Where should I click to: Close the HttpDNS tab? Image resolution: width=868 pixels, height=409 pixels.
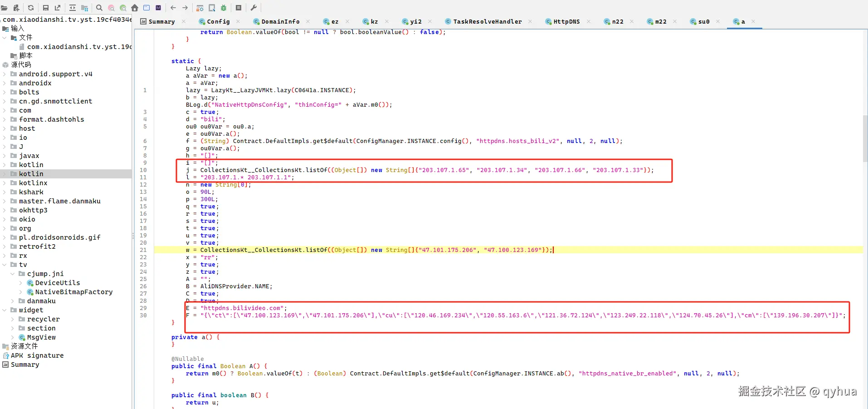pyautogui.click(x=589, y=21)
